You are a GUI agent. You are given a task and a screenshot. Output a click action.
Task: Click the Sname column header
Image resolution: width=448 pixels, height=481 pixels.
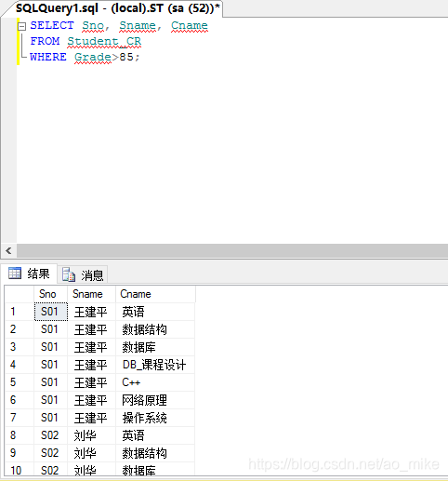(x=91, y=294)
